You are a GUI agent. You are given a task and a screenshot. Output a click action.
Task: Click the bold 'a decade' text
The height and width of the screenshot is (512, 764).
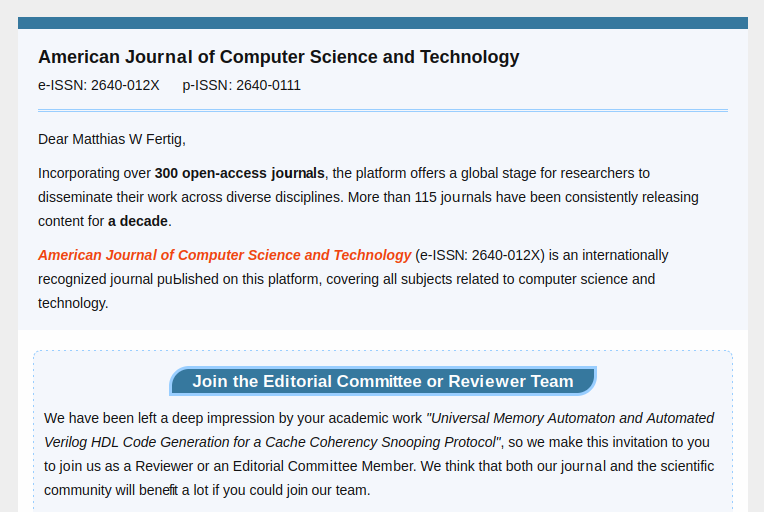138,221
